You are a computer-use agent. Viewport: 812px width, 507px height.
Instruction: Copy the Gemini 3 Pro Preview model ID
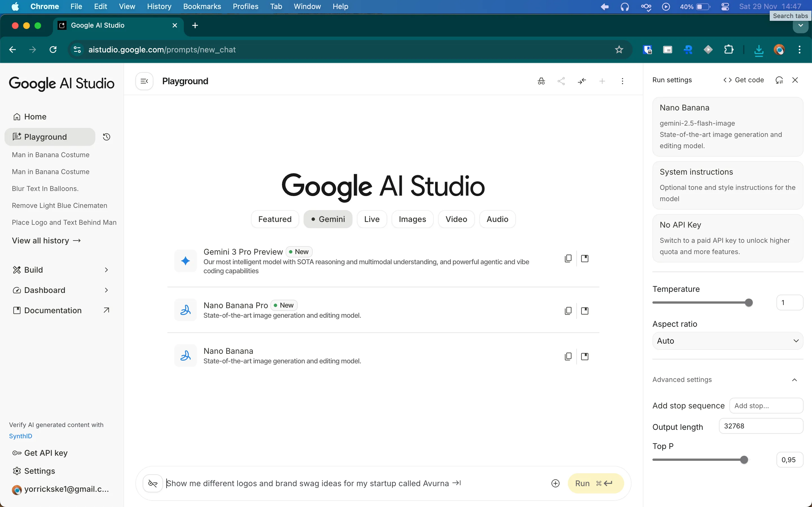[x=568, y=258]
